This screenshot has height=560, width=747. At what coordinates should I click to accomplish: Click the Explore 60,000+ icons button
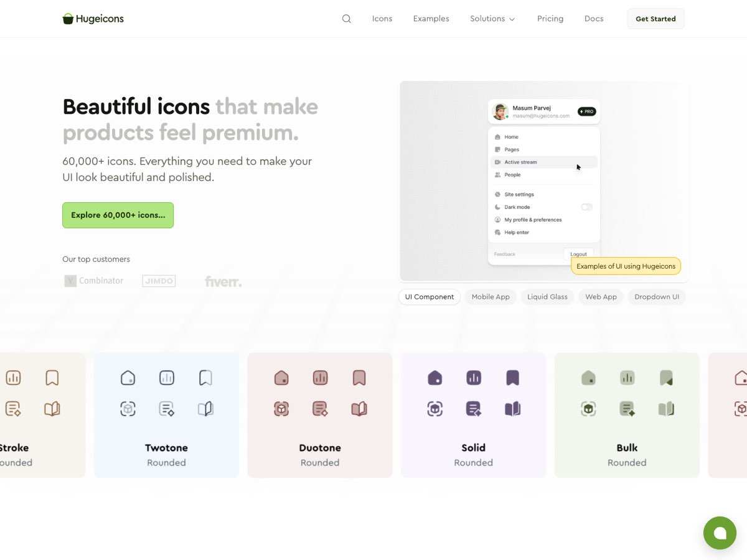(118, 215)
